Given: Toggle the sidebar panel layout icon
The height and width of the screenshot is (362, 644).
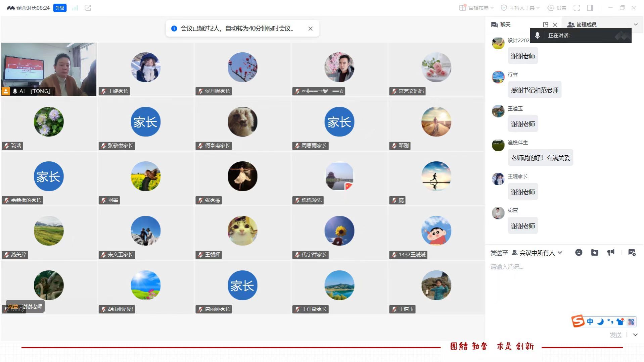Looking at the screenshot, I should (x=590, y=8).
